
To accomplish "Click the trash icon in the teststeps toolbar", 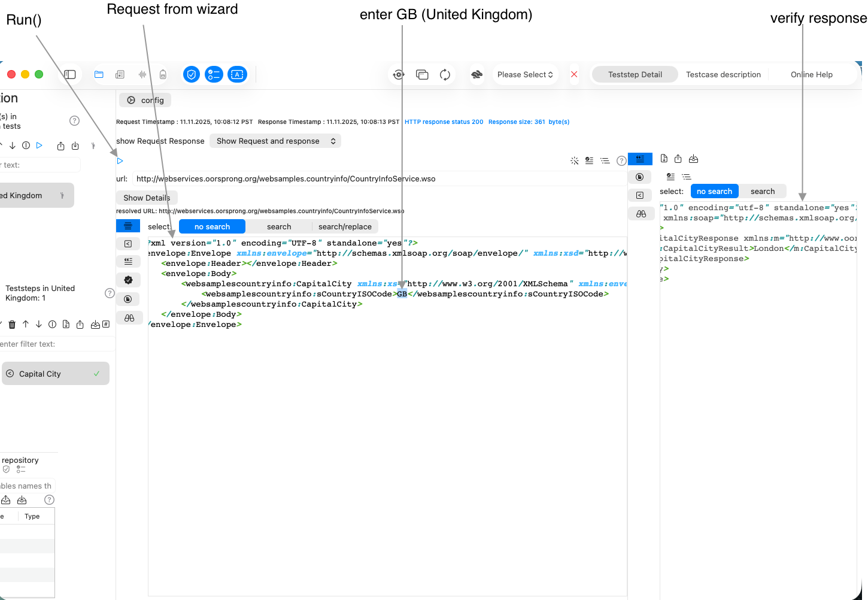I will (x=12, y=325).
